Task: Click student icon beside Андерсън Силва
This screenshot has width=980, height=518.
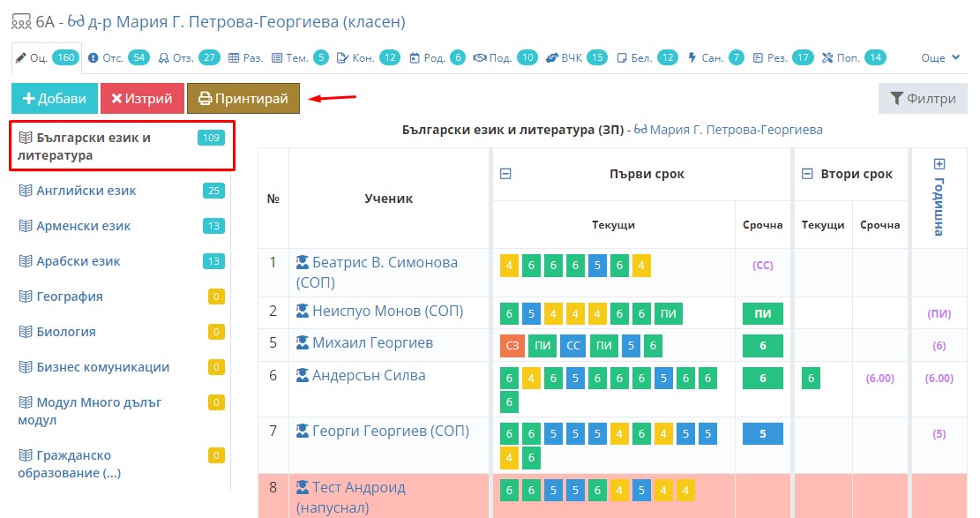Action: [303, 375]
